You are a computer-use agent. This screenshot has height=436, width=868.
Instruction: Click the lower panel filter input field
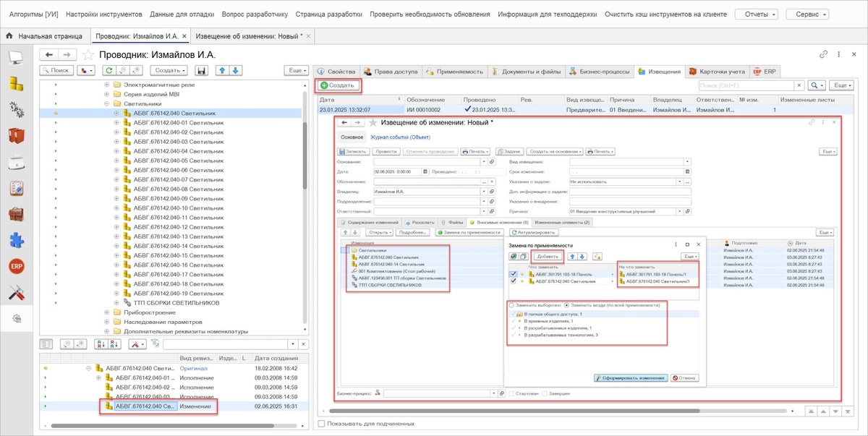click(226, 344)
